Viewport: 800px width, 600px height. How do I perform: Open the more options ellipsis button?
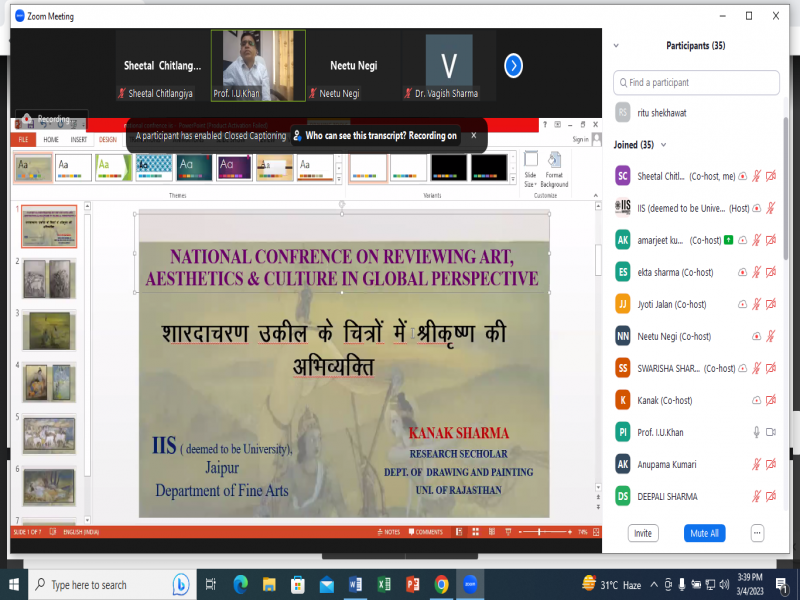(x=757, y=533)
